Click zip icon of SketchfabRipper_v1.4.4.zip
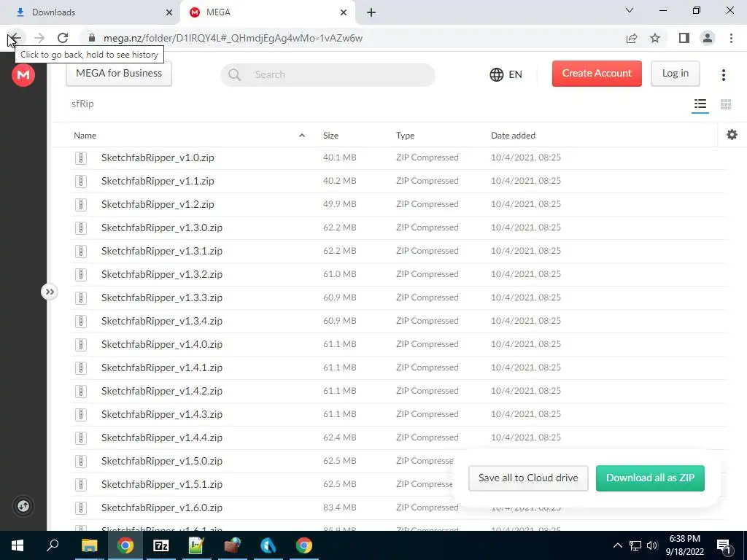The height and width of the screenshot is (560, 747). coord(81,437)
